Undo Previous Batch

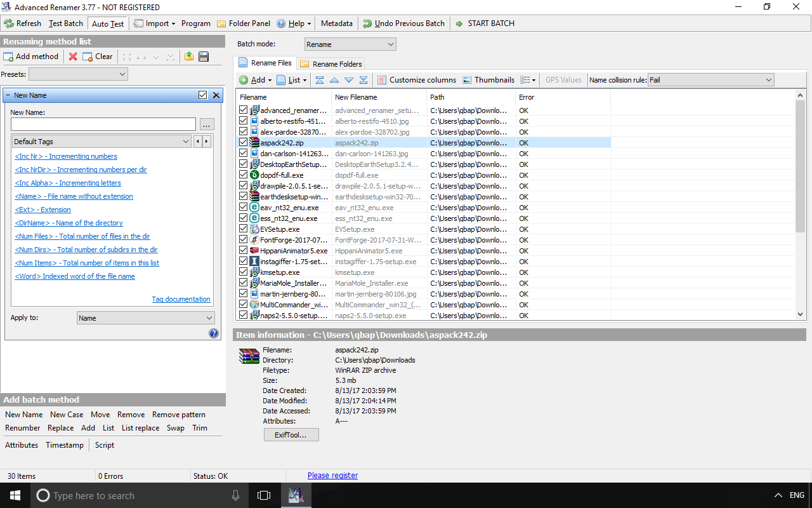click(x=404, y=23)
